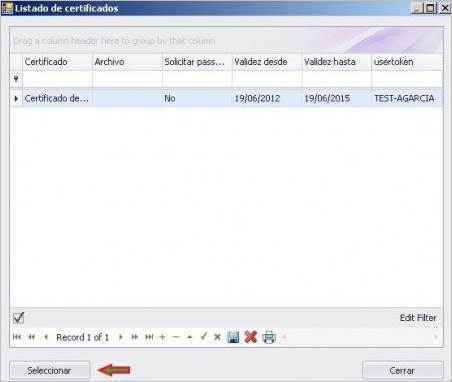Click filter field under Validez desde
452x382 pixels.
pos(267,79)
